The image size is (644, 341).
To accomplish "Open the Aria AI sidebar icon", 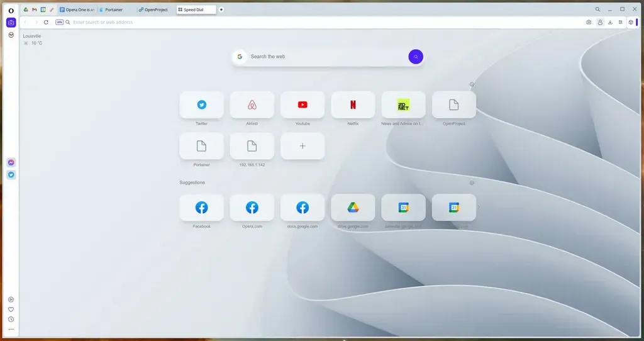I will [x=11, y=35].
